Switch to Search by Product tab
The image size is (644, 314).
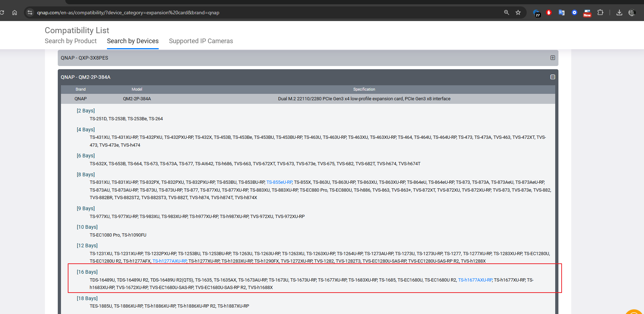[x=71, y=41]
